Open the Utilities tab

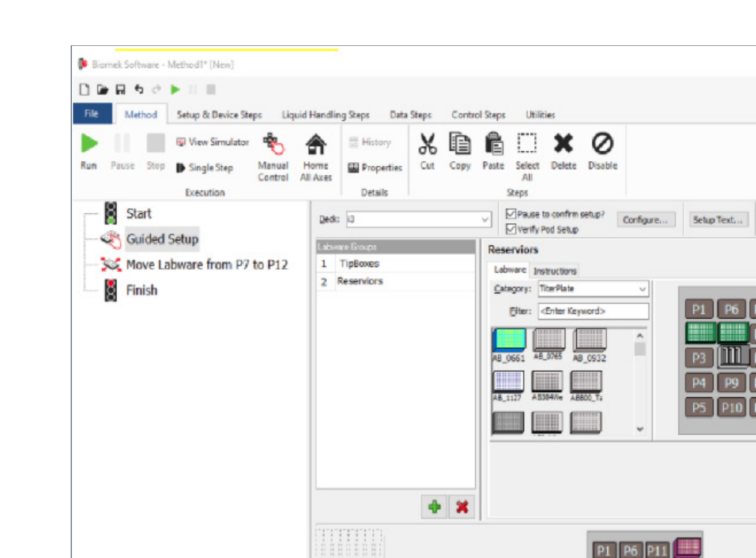(x=540, y=115)
